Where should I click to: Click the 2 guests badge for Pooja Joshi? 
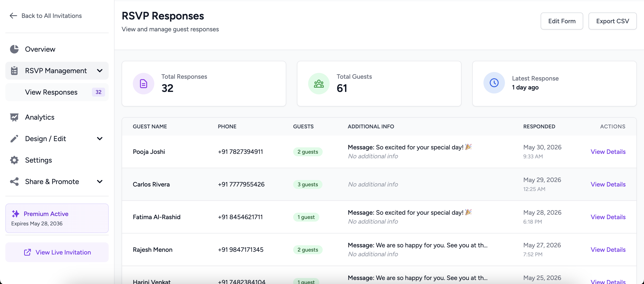[308, 152]
